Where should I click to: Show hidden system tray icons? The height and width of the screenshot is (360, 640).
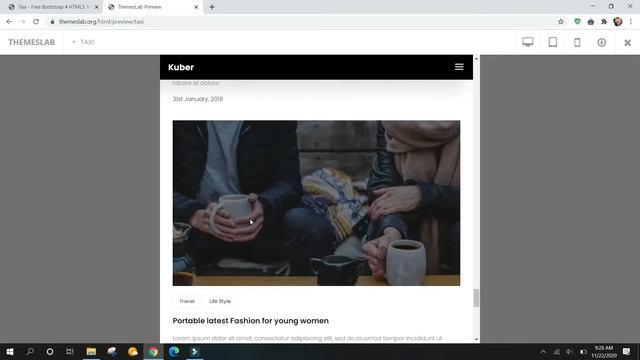click(x=543, y=351)
